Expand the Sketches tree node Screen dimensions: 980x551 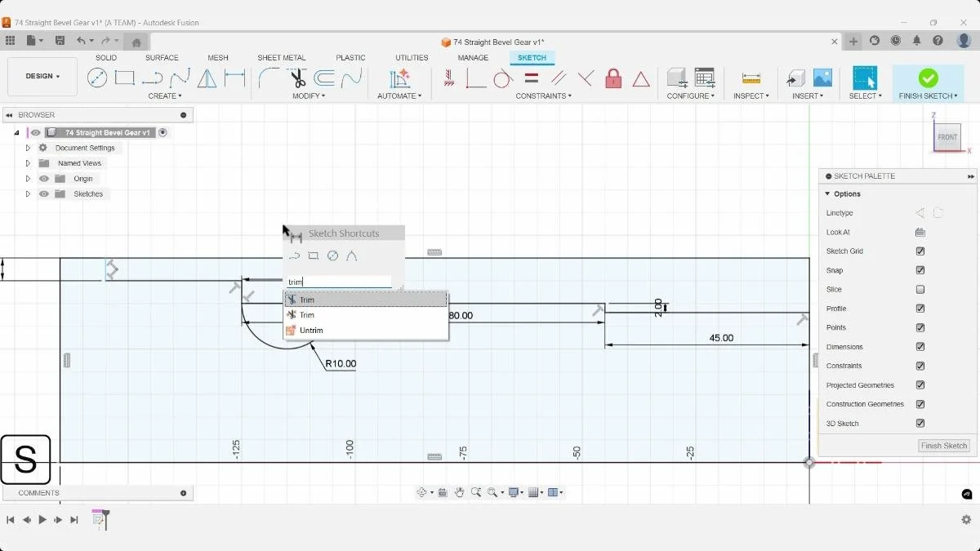[x=28, y=194]
